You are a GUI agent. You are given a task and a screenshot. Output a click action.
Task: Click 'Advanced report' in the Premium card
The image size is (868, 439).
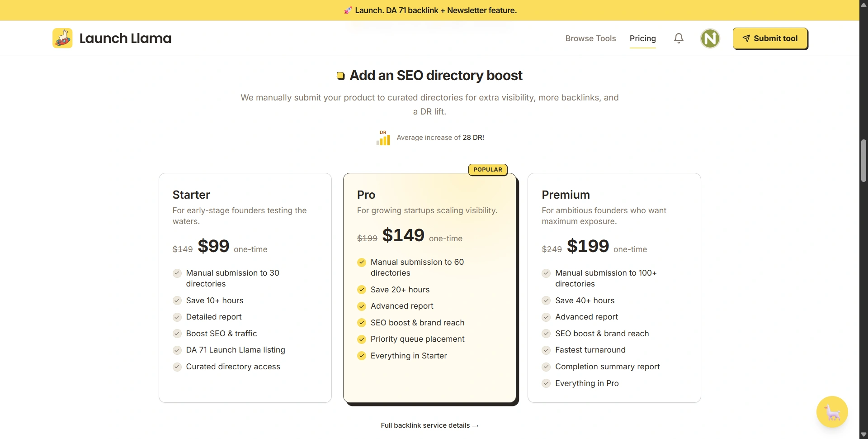[586, 317]
